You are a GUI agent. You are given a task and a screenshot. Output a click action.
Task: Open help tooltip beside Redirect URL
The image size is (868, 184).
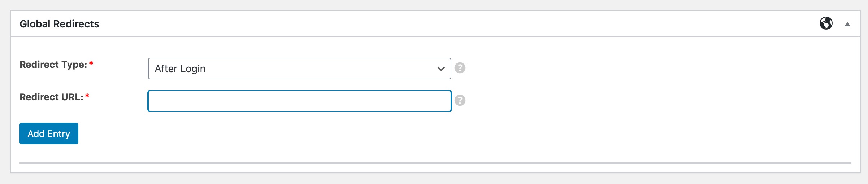[460, 100]
